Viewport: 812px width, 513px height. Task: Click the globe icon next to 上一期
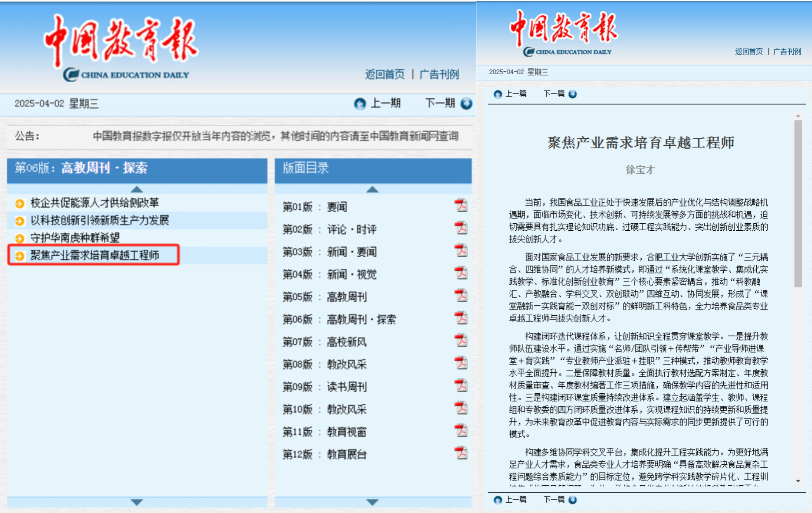click(360, 104)
